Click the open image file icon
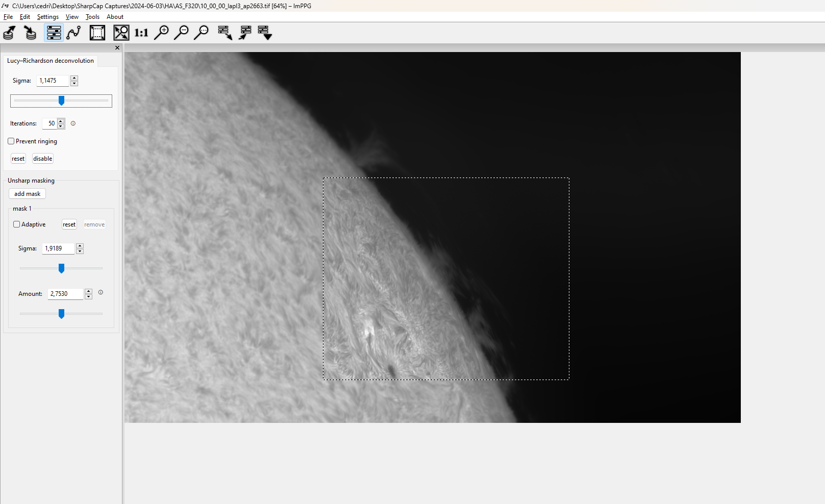Screen dimensions: 825x504 coord(9,33)
